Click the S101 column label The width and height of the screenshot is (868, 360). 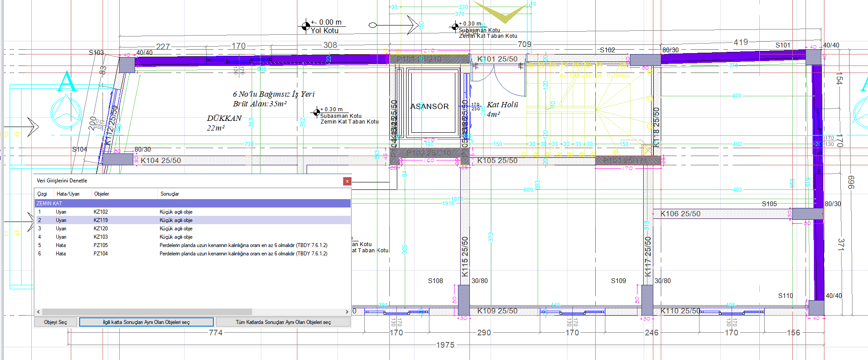coord(783,45)
